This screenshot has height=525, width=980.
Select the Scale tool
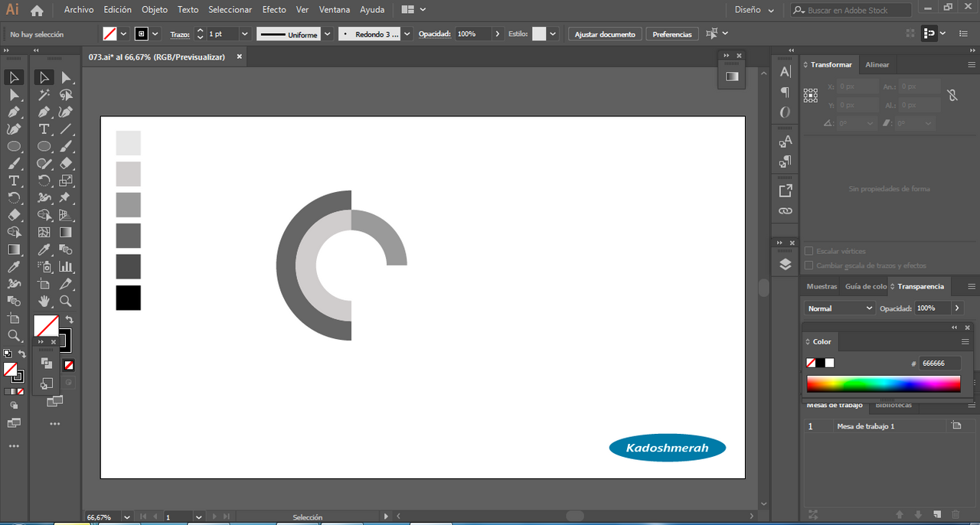point(67,181)
